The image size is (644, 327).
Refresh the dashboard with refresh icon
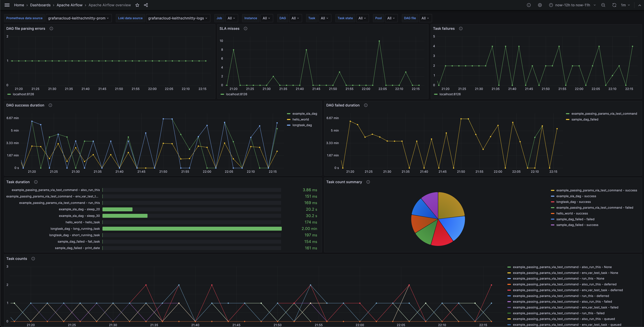614,5
